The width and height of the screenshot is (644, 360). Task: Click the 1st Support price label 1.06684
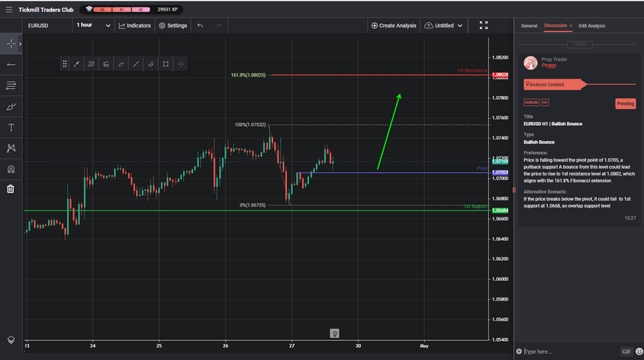(x=500, y=211)
